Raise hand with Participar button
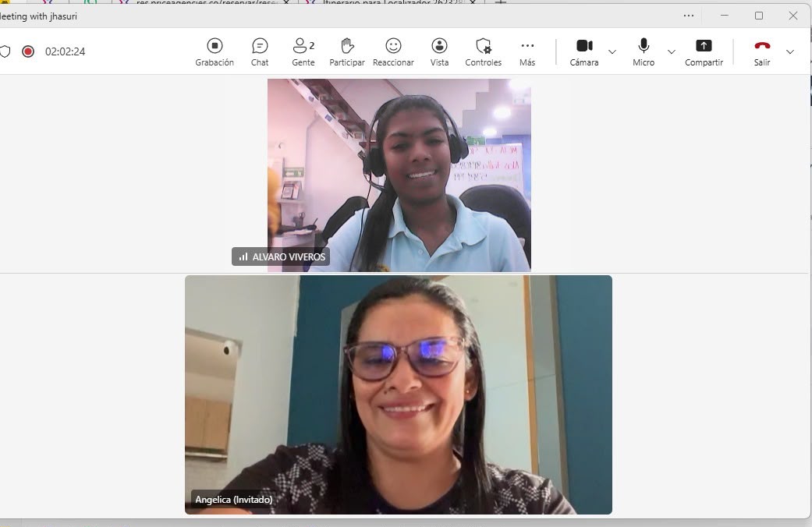The image size is (812, 527). (x=347, y=51)
